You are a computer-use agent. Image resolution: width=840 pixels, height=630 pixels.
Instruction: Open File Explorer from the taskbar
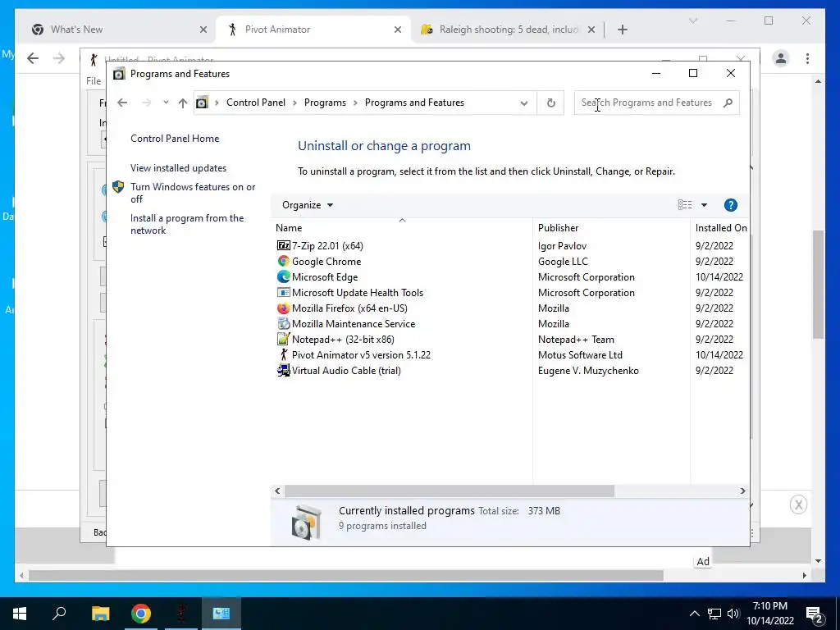pos(100,614)
